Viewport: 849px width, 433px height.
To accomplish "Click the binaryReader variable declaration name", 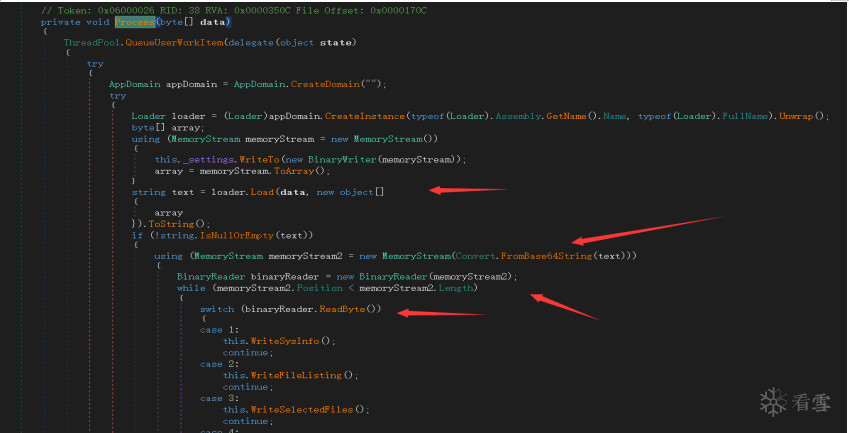I will (285, 277).
